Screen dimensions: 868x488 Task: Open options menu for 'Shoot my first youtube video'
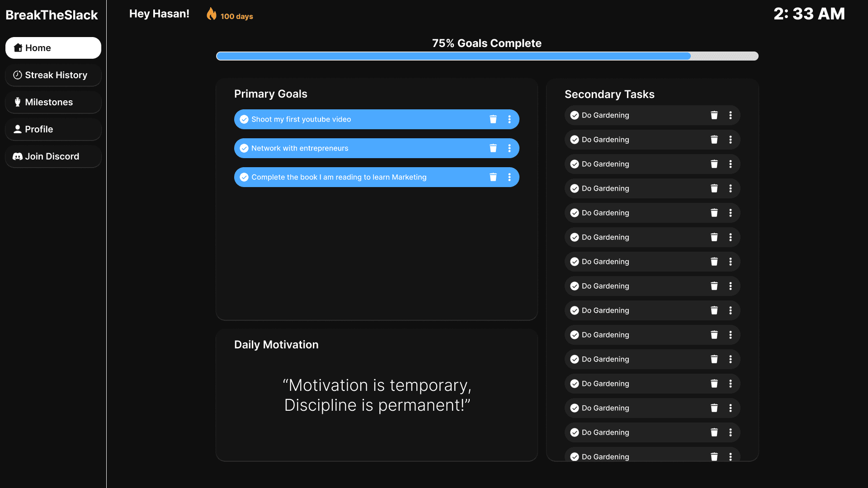[509, 119]
